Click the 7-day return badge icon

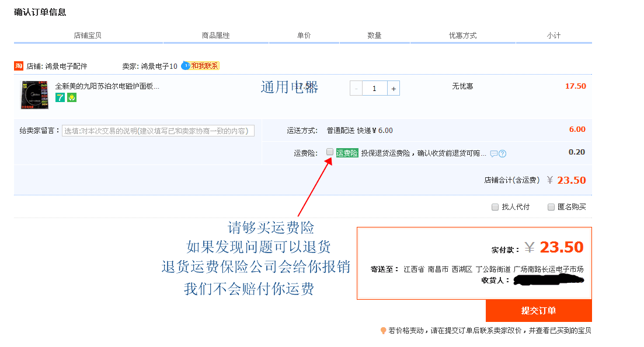click(x=60, y=97)
